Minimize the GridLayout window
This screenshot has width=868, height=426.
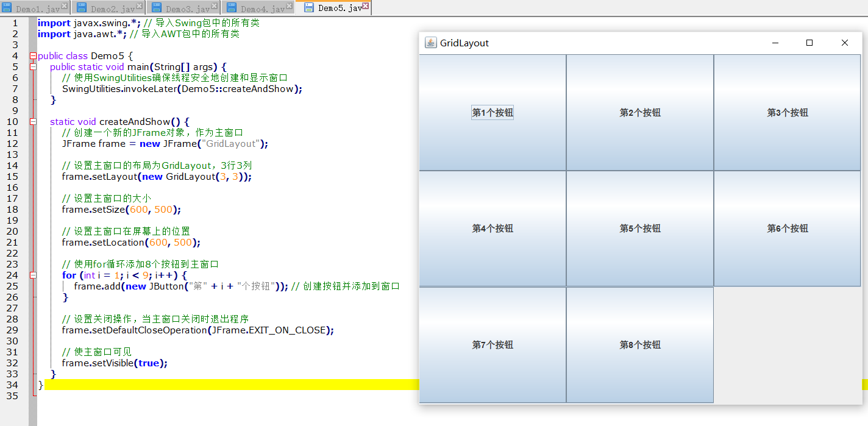click(x=775, y=43)
